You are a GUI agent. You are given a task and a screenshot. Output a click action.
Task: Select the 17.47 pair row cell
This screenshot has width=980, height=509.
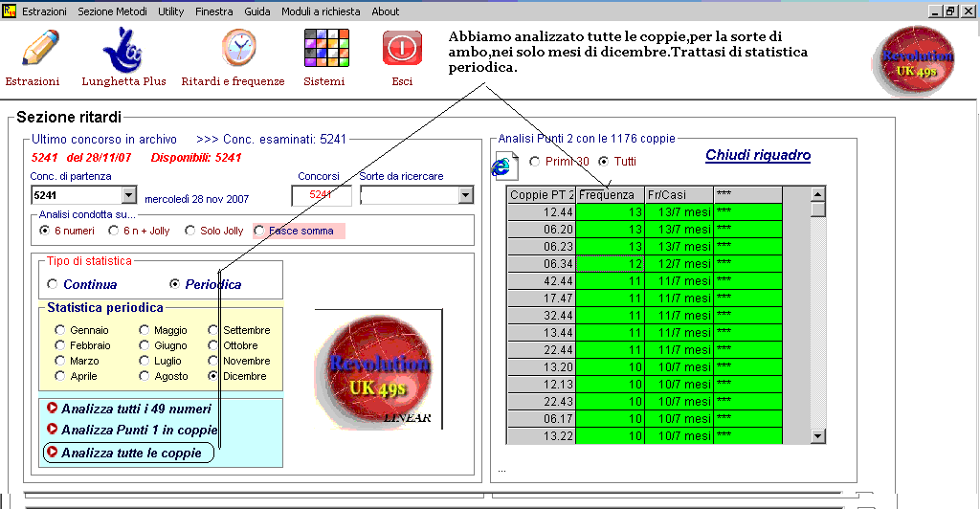click(x=542, y=298)
